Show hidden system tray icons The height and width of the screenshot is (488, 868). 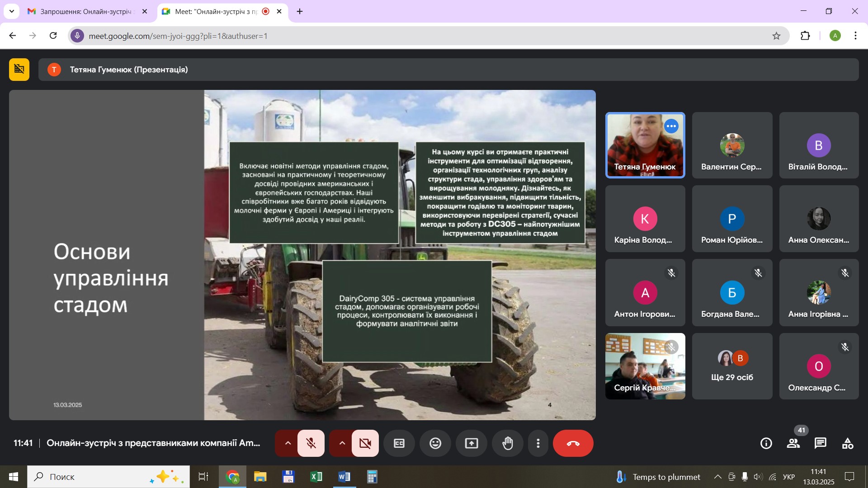point(717,477)
